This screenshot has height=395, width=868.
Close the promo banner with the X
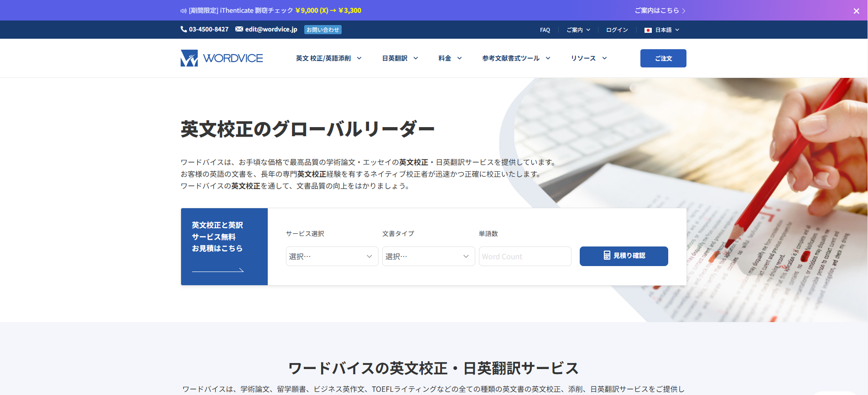click(x=856, y=11)
